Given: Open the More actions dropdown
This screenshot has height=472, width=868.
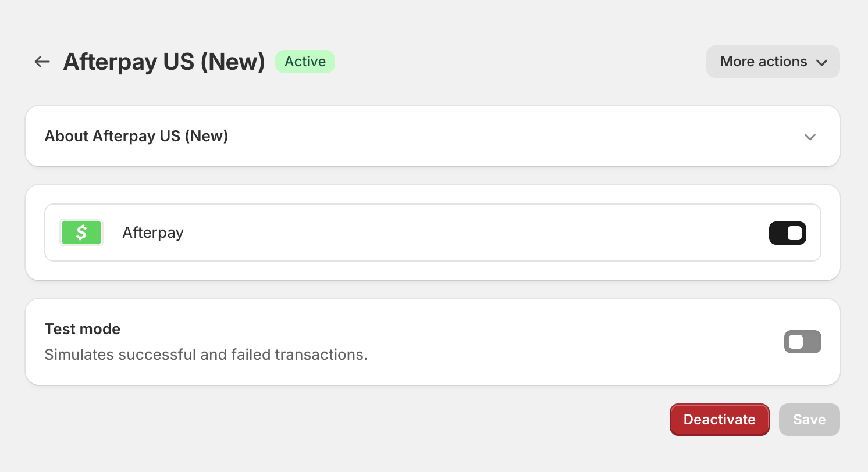Looking at the screenshot, I should (773, 62).
